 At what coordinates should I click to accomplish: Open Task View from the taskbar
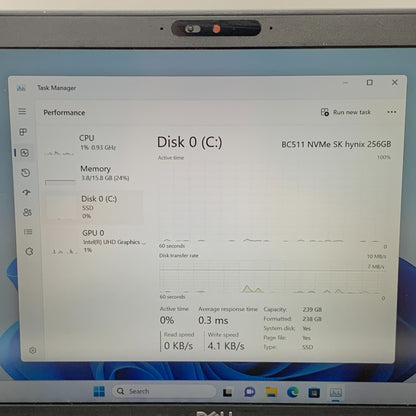coord(228,392)
